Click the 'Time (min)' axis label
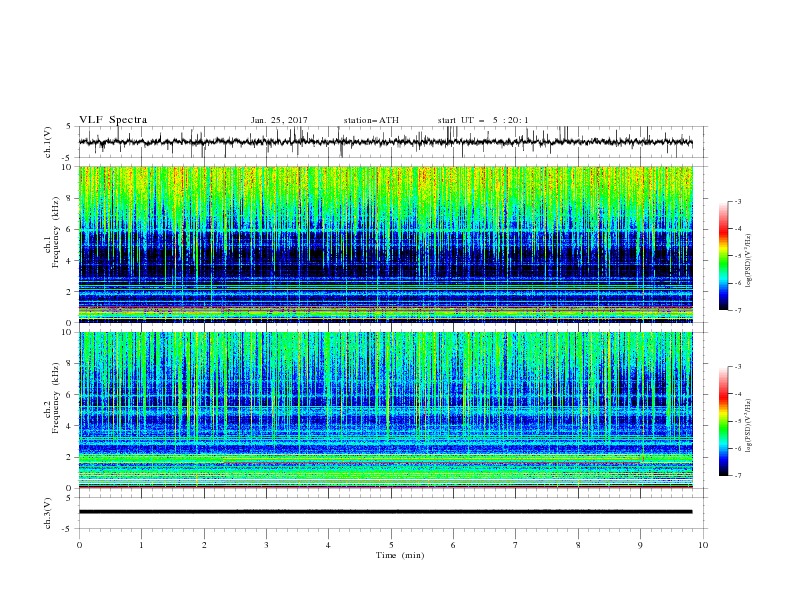 tap(400, 555)
